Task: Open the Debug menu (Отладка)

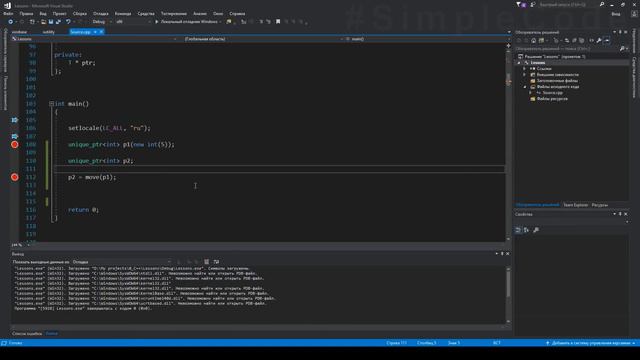Action: pos(100,13)
